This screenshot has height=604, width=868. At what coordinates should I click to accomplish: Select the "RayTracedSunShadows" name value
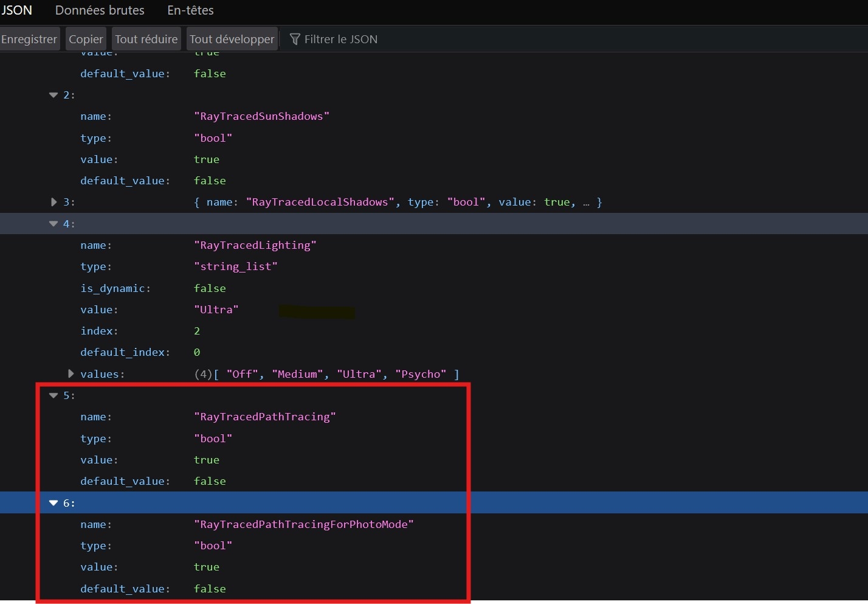pyautogui.click(x=261, y=116)
